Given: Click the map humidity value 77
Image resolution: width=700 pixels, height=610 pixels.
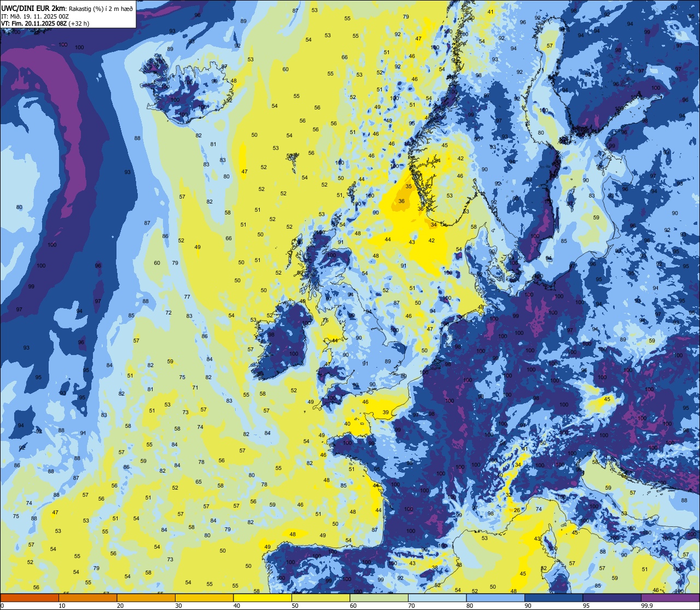Looking at the screenshot, I should 187,297.
